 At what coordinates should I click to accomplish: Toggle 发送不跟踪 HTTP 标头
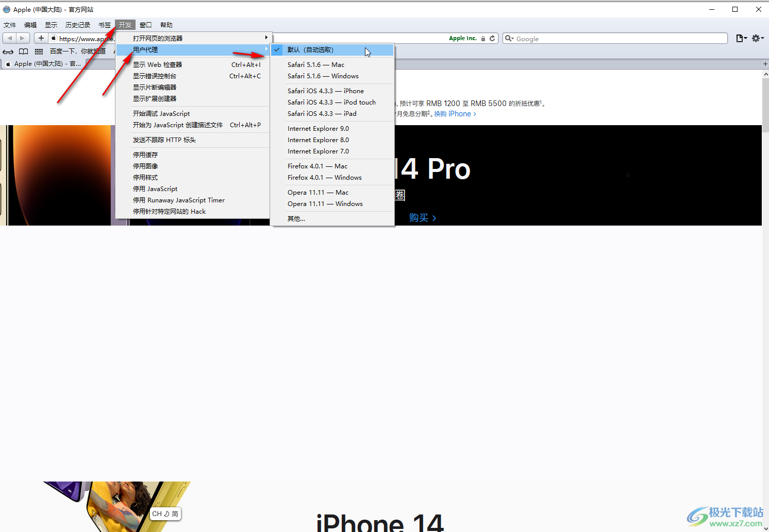193,140
